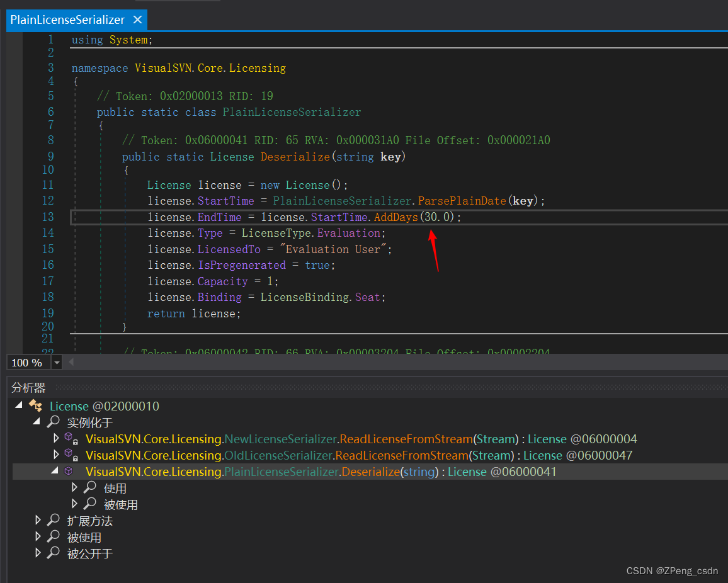The height and width of the screenshot is (583, 728).
Task: Click the License class icon in analyzer
Action: tap(36, 405)
